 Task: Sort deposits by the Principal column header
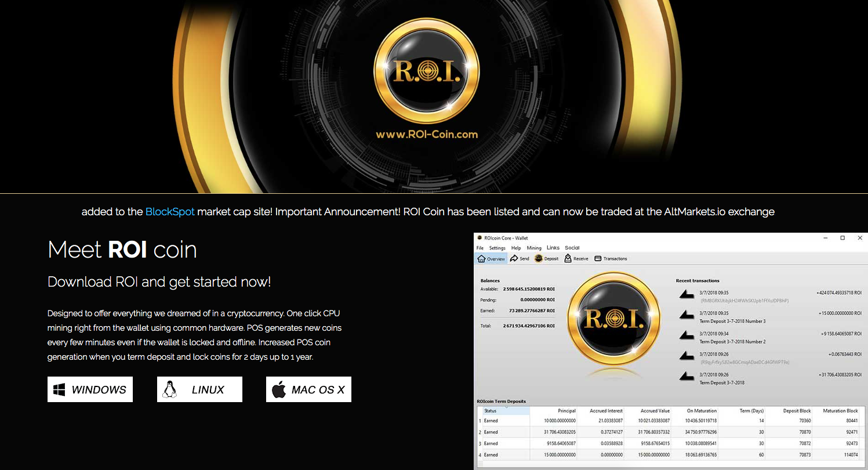click(554, 411)
